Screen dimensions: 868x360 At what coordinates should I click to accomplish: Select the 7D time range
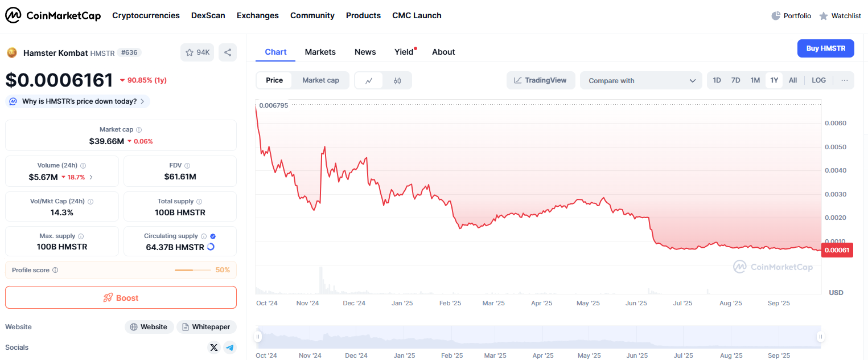(x=735, y=80)
